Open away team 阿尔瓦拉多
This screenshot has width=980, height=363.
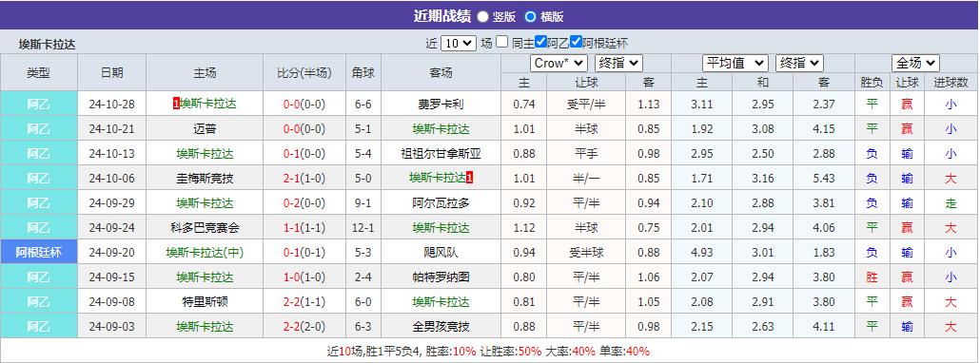tap(441, 203)
